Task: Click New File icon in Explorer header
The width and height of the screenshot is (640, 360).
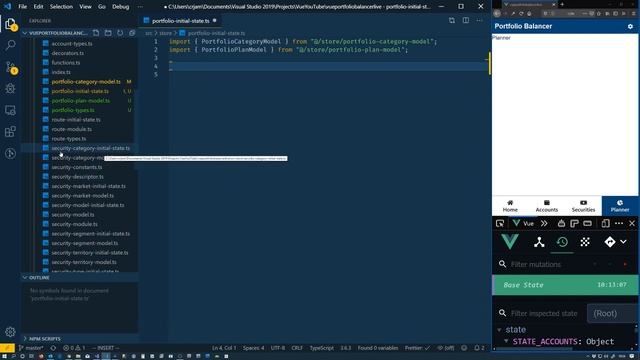Action: coord(96,33)
